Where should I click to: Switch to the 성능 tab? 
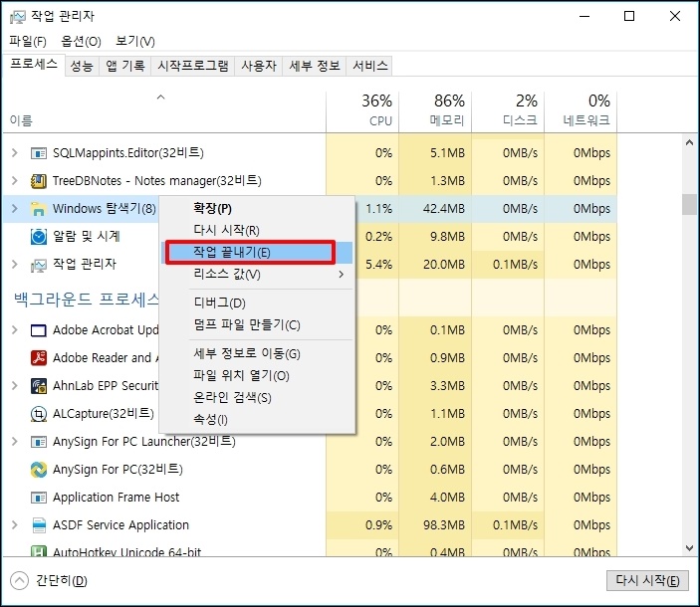click(82, 67)
